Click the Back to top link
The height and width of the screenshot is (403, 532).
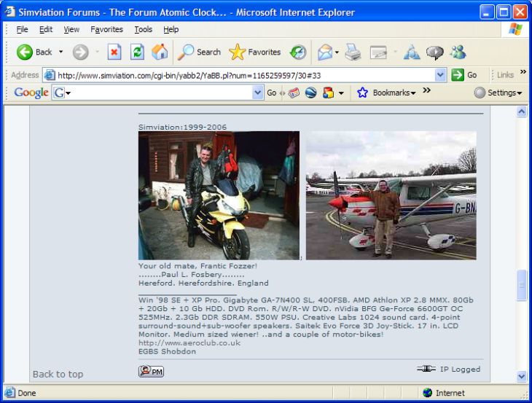pyautogui.click(x=58, y=374)
